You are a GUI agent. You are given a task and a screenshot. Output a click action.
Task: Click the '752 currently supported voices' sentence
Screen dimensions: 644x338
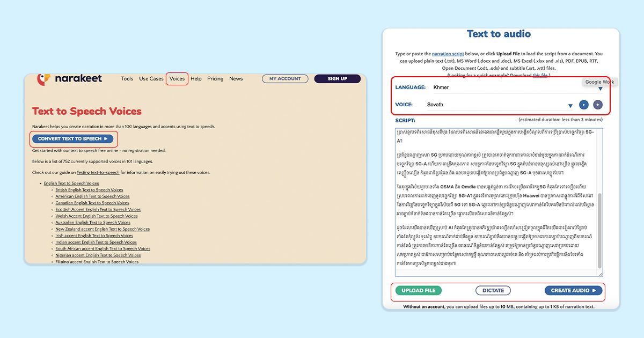92,161
